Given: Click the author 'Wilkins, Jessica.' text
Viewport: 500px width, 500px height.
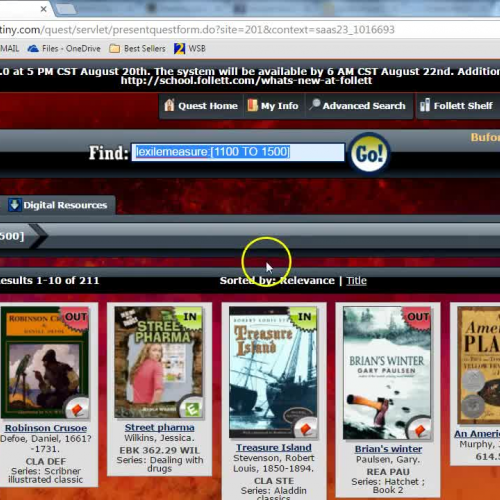Looking at the screenshot, I should pyautogui.click(x=159, y=438).
